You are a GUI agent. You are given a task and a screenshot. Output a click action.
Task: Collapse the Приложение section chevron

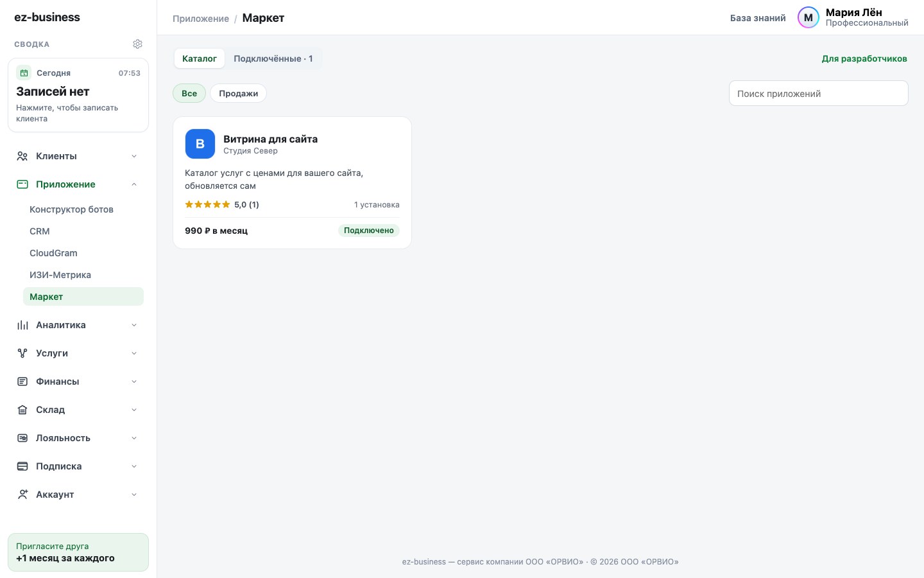pyautogui.click(x=134, y=184)
